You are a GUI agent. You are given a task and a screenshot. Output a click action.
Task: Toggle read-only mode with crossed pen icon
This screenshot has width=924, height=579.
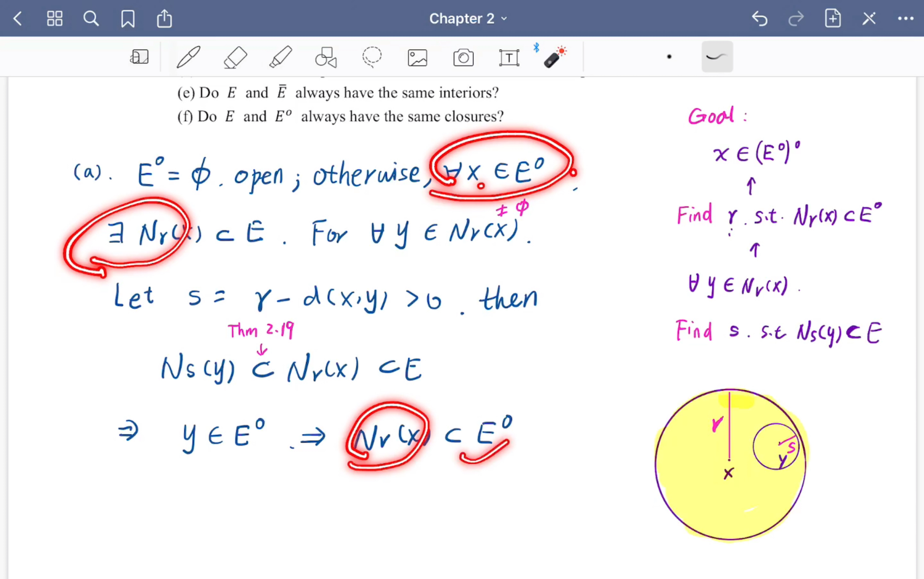coord(869,18)
